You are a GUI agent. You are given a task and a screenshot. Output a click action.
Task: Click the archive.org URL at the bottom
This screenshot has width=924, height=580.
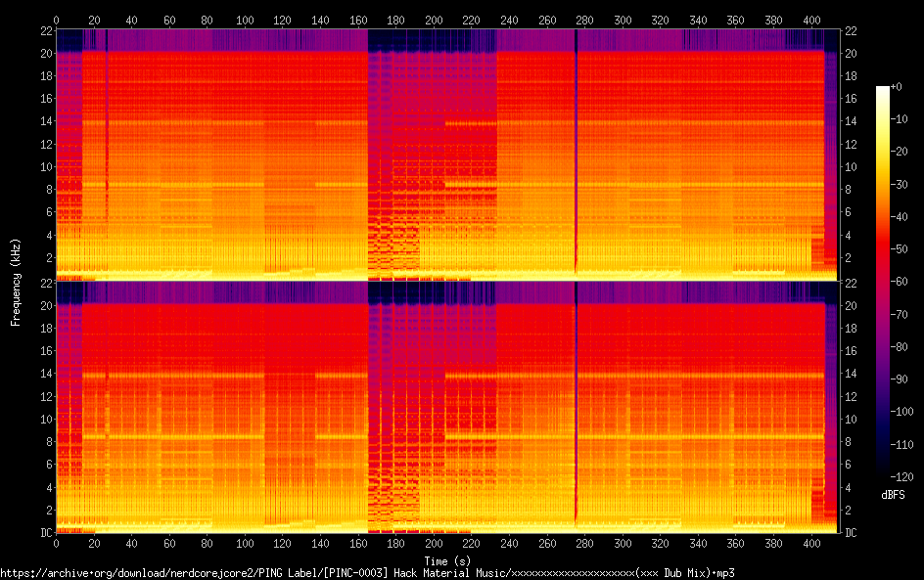pos(367,572)
